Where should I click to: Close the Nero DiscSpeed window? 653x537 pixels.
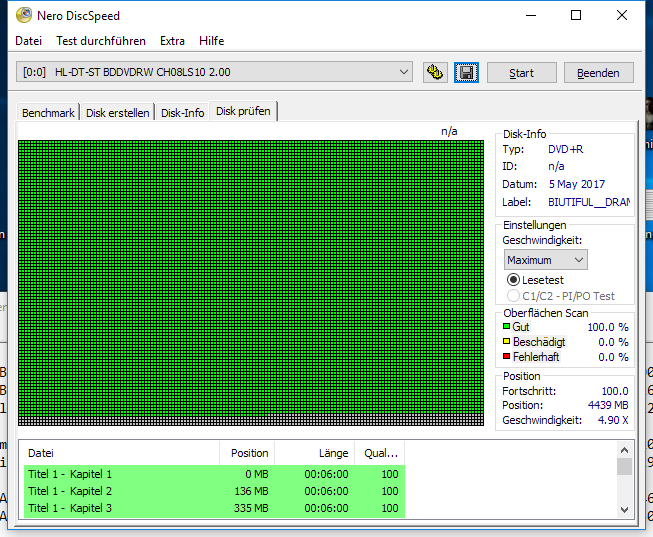622,15
